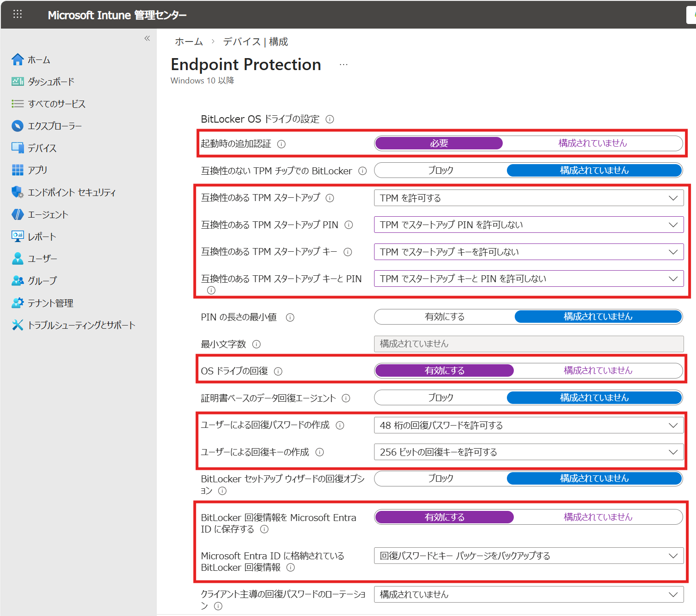Click the Troubleshooting and support tools icon
This screenshot has width=696, height=616.
(18, 325)
